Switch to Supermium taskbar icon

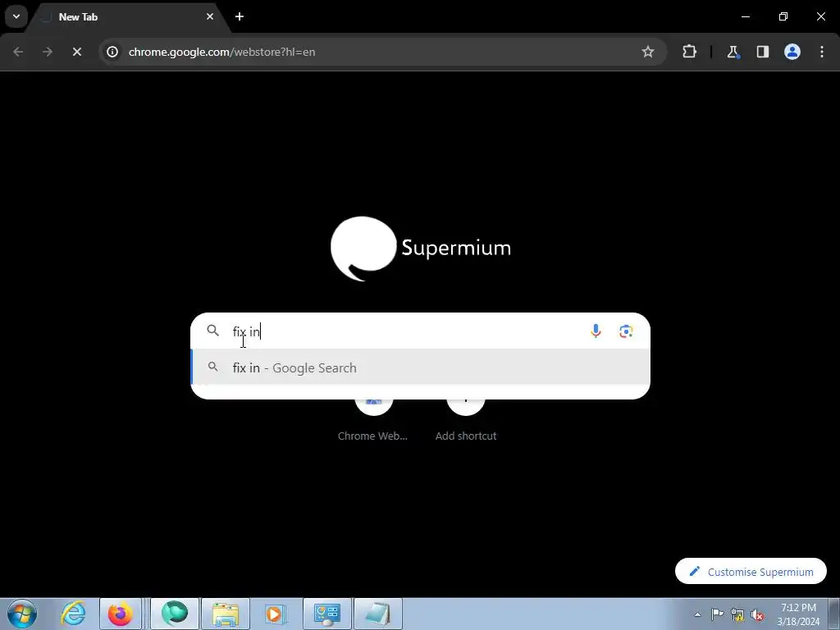pos(175,614)
